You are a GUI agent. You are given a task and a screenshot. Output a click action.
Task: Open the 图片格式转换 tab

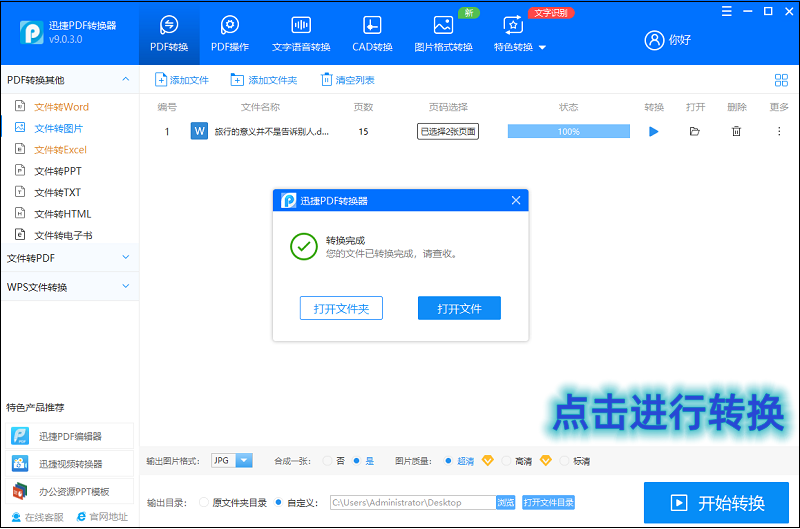tap(443, 34)
